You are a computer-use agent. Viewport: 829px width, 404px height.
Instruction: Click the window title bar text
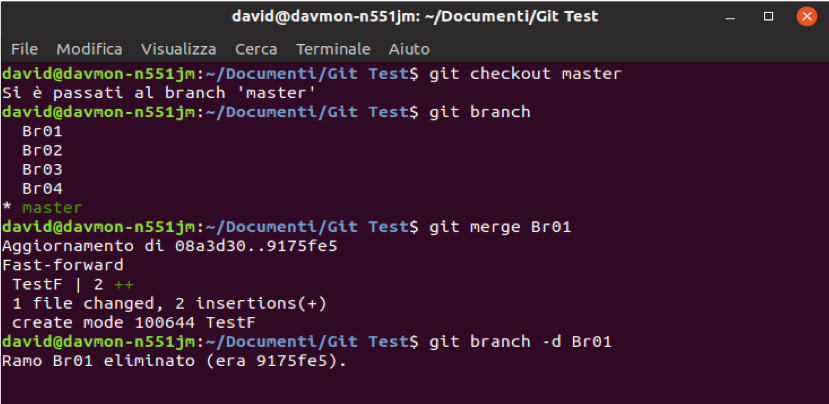[x=414, y=16]
